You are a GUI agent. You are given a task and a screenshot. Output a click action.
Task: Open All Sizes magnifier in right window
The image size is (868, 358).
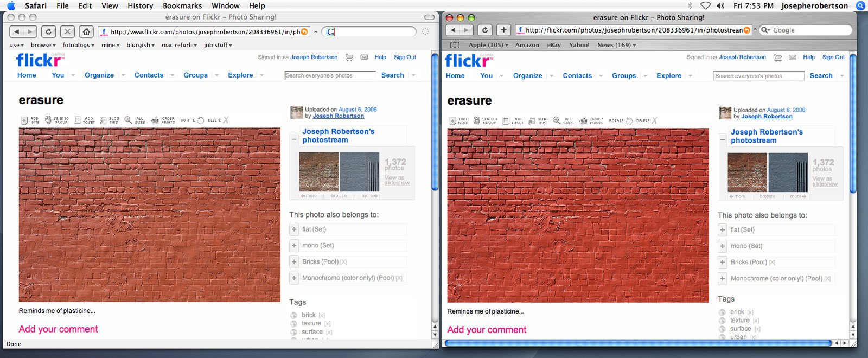(x=557, y=120)
